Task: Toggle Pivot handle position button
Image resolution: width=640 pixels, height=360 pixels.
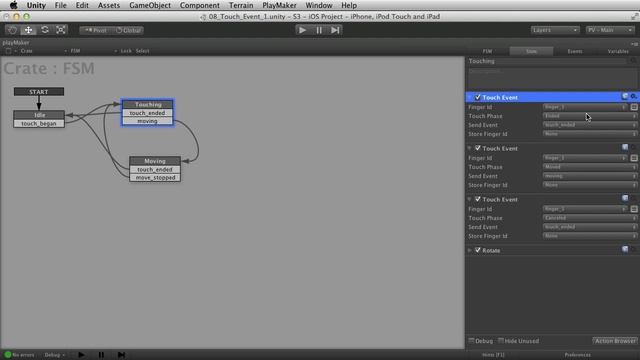Action: coord(96,30)
